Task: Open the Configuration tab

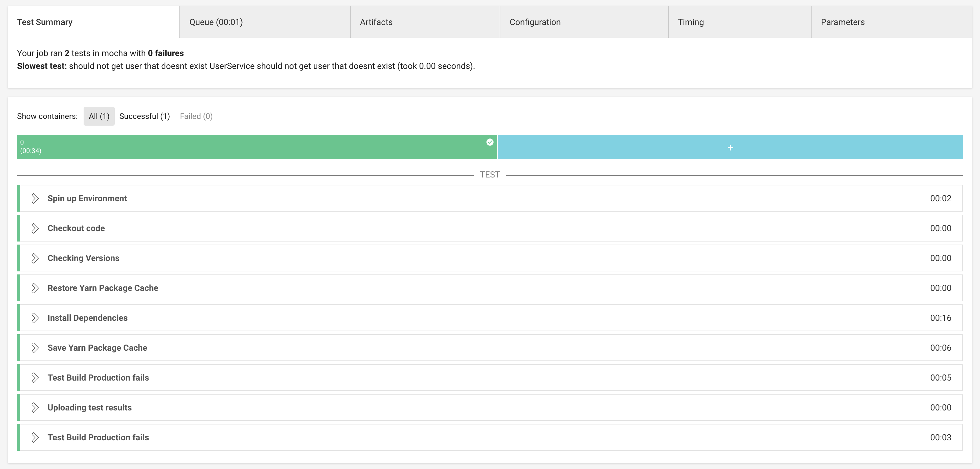Action: (x=535, y=22)
